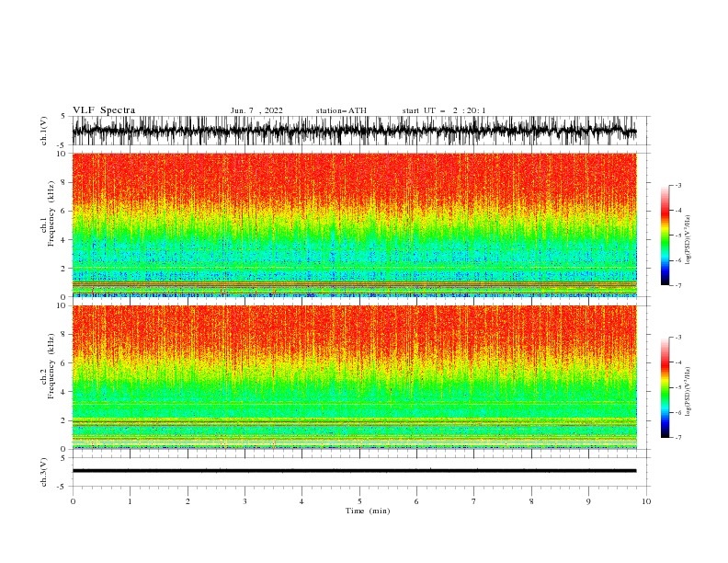Click the "-3" label on ch.2 color bar
Viewport: 728px width, 563px height.
point(677,338)
